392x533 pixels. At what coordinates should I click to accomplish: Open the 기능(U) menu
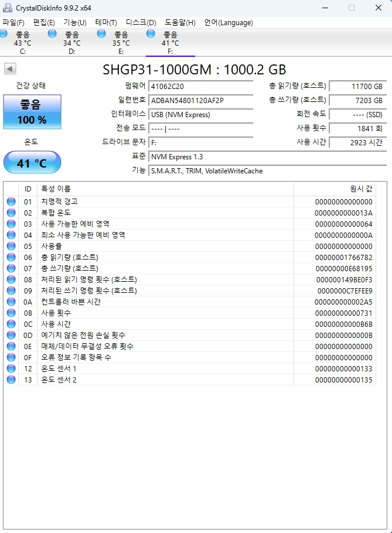tap(75, 23)
